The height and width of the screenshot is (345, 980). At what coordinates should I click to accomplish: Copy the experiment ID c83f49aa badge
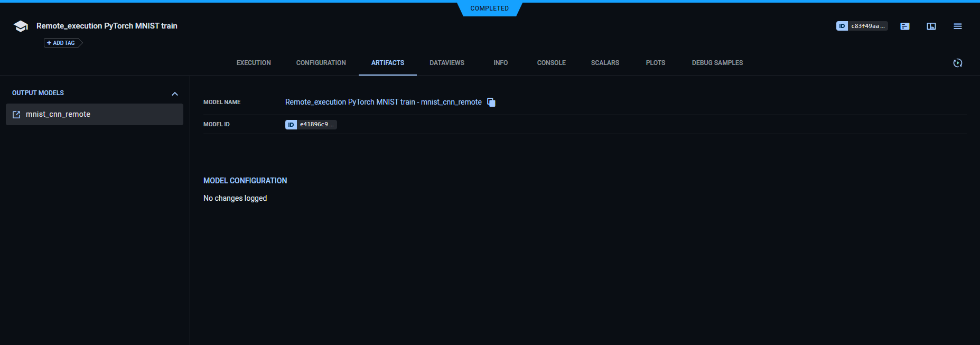point(862,26)
